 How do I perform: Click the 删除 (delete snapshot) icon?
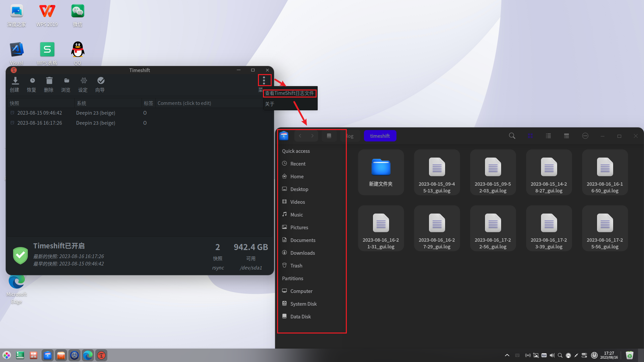pyautogui.click(x=49, y=83)
